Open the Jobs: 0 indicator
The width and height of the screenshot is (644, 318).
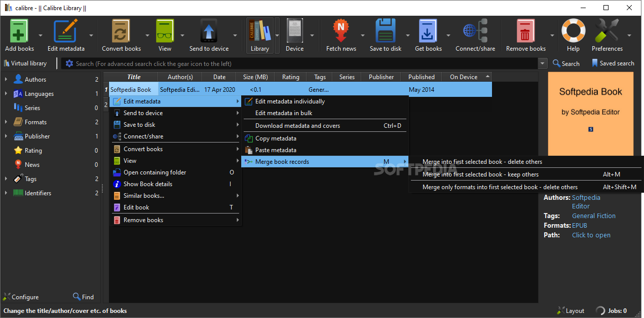(x=612, y=311)
